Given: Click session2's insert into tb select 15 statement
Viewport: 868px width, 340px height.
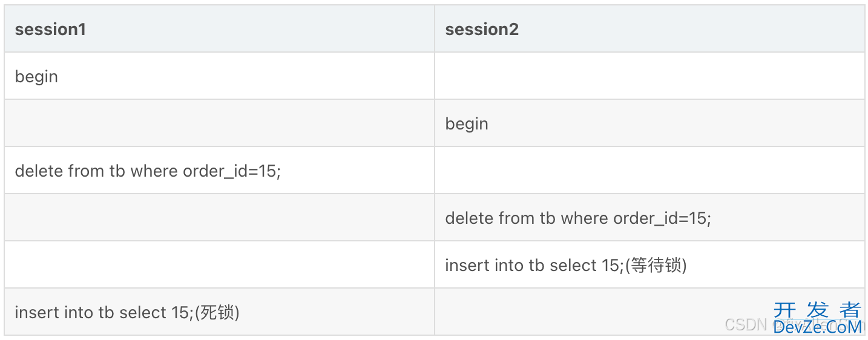Looking at the screenshot, I should click(x=535, y=266).
